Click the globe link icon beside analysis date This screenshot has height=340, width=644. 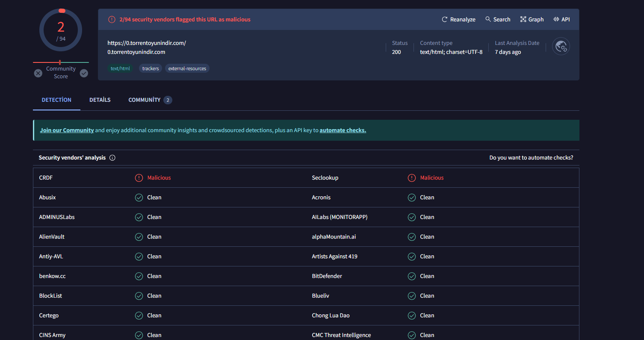[561, 47]
